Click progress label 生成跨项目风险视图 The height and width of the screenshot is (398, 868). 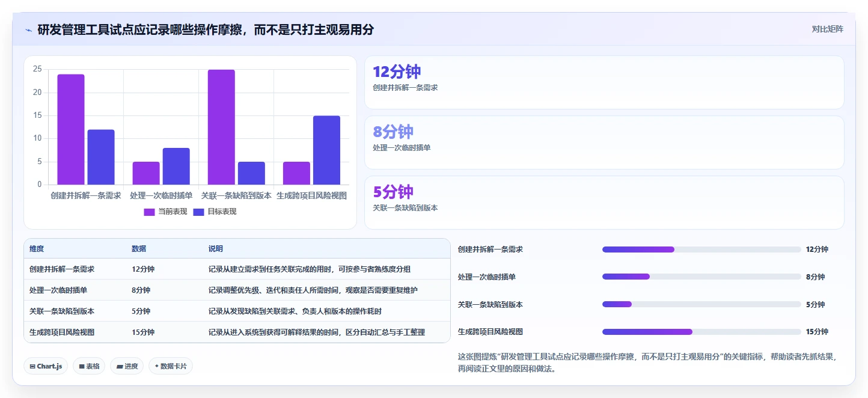pyautogui.click(x=491, y=332)
